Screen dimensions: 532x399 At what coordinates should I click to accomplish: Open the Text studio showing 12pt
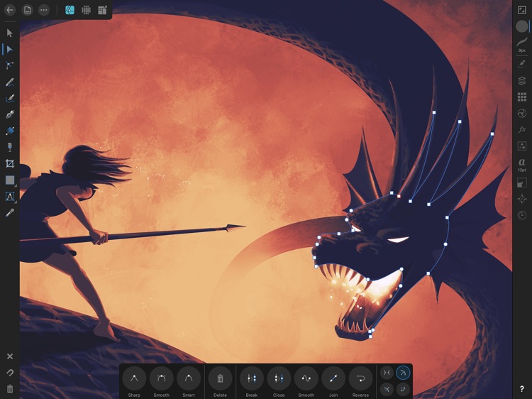[521, 164]
